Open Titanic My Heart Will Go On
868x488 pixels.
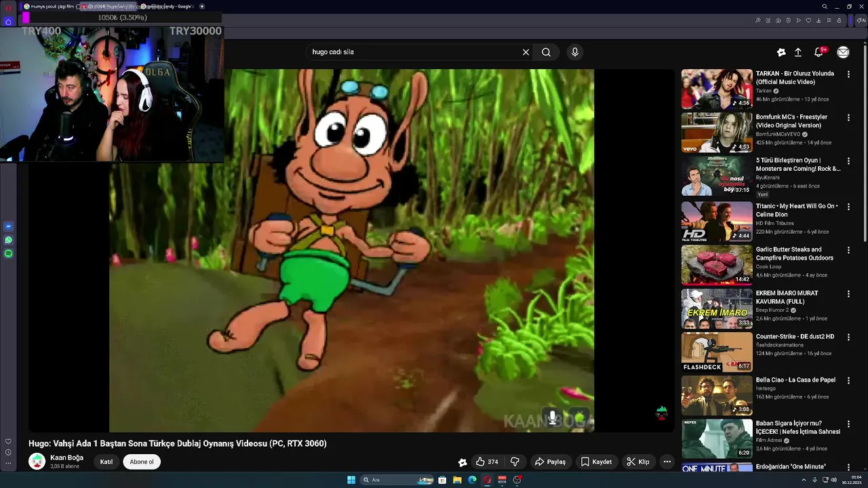pyautogui.click(x=796, y=210)
